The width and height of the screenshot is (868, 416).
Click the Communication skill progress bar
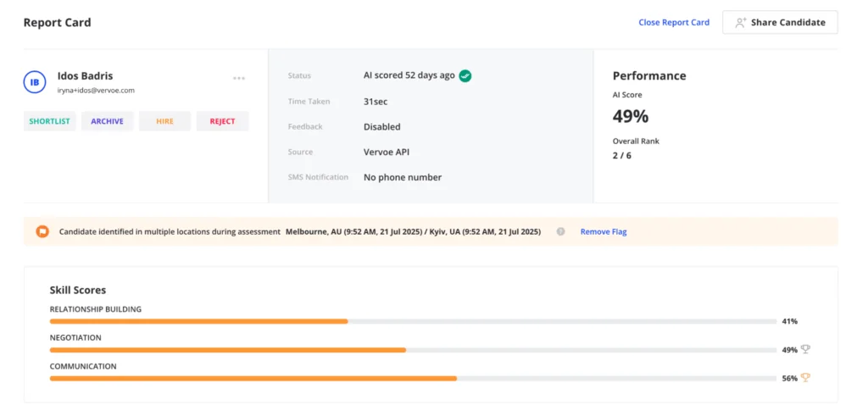tap(413, 379)
